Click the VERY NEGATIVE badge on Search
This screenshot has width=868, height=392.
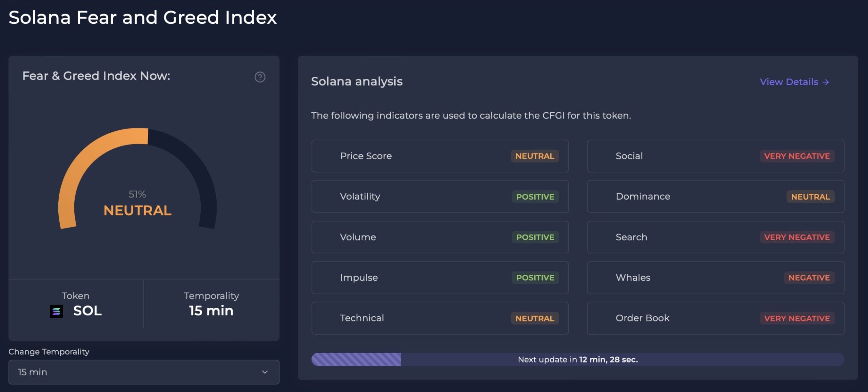pos(797,237)
